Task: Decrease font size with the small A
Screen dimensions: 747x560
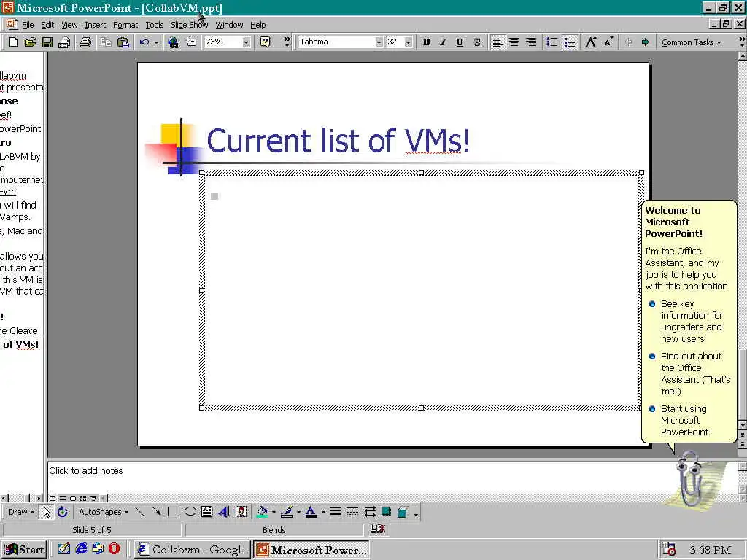Action: 608,42
